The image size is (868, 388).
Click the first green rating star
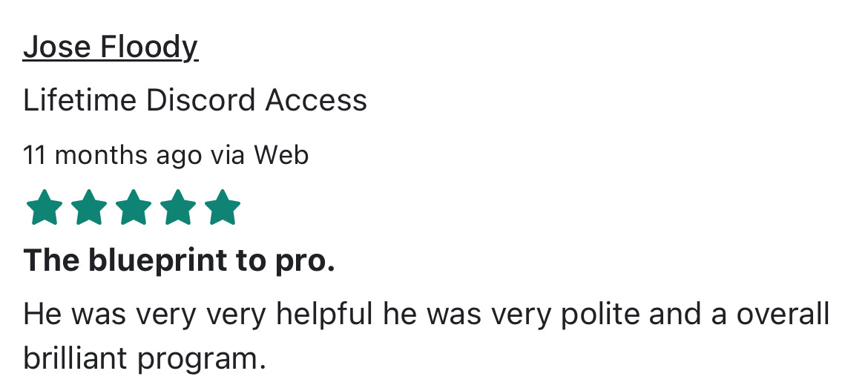pyautogui.click(x=45, y=208)
